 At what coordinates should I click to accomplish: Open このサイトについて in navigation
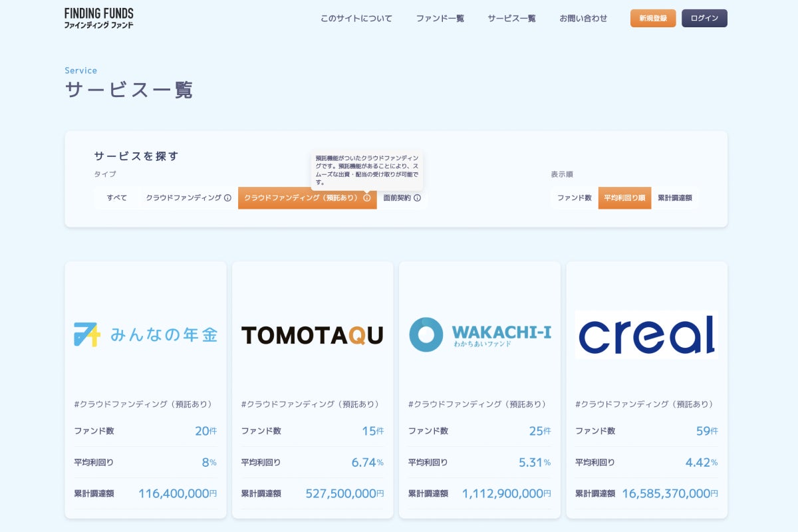356,19
